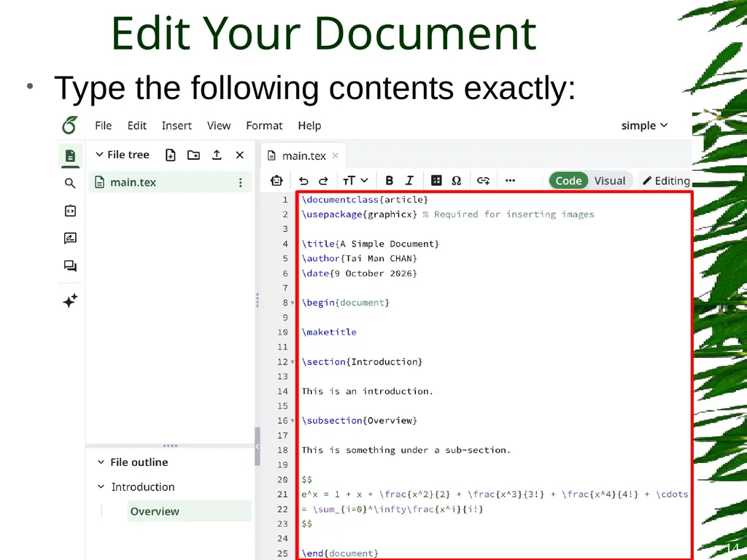Click line 1 \documentclass{article}
Screen dimensions: 747x560
(365, 200)
